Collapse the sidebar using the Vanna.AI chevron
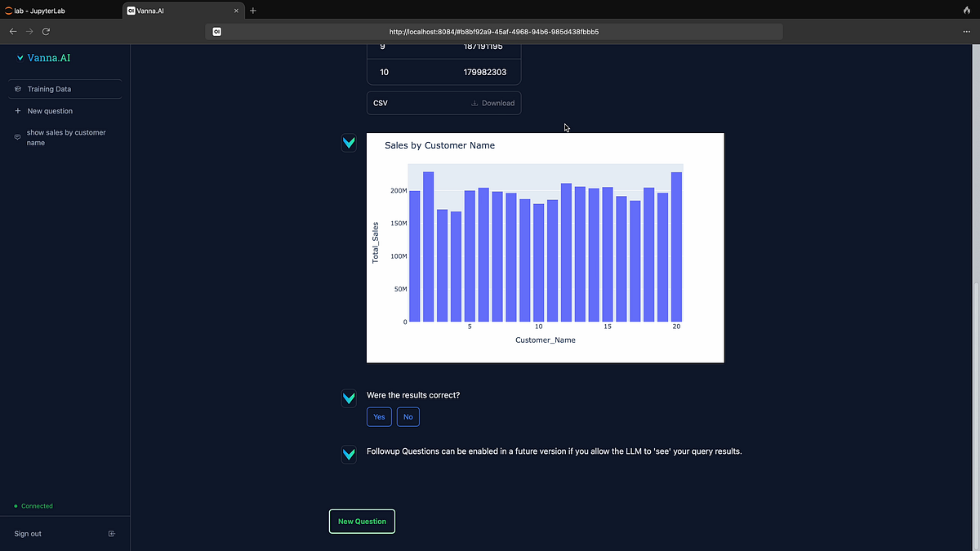 pyautogui.click(x=19, y=58)
